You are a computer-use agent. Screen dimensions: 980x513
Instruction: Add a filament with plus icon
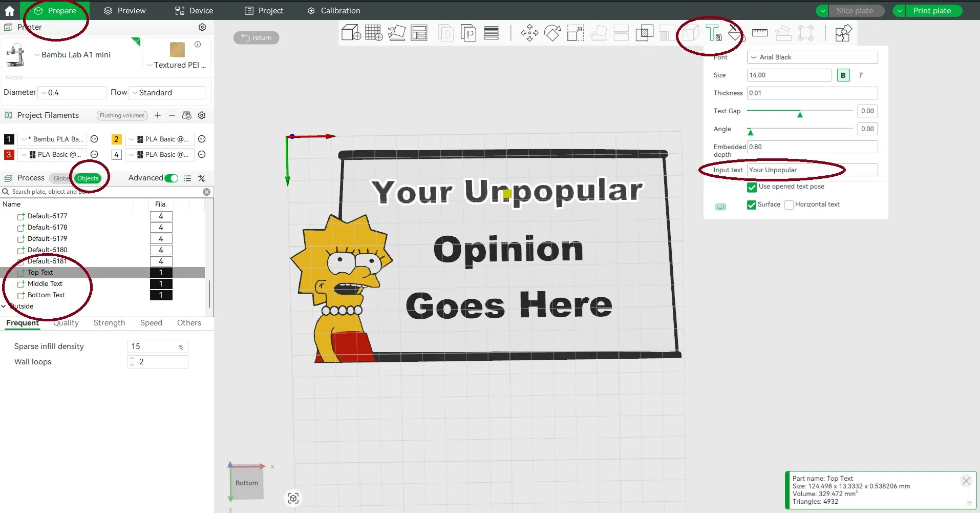[x=158, y=115]
